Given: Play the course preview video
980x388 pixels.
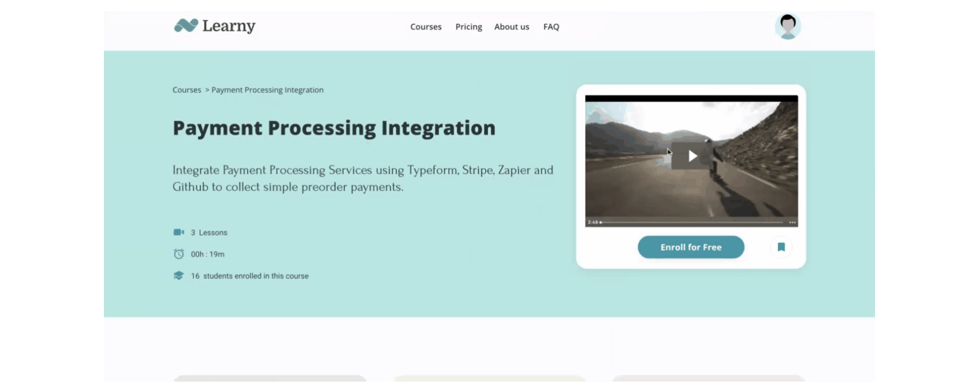Looking at the screenshot, I should coord(691,156).
